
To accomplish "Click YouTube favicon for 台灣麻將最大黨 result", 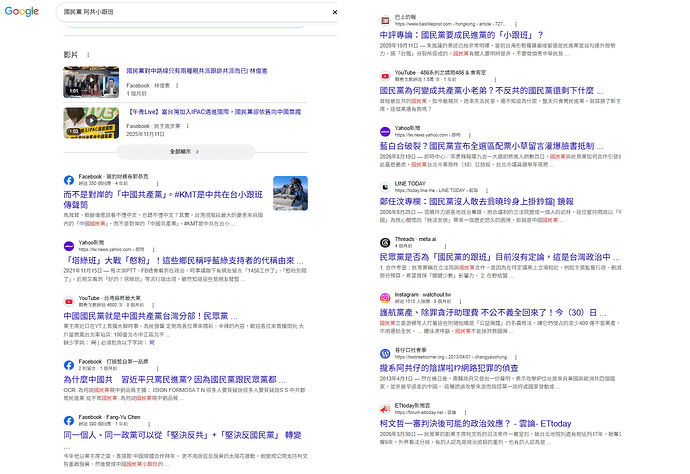I will coord(69,301).
